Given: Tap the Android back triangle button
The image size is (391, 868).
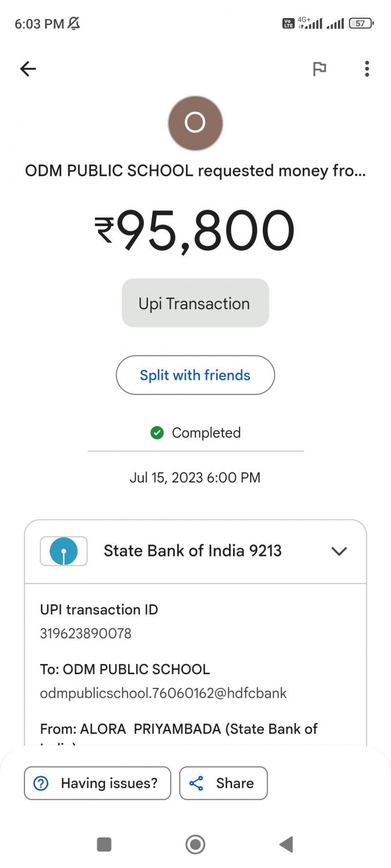Looking at the screenshot, I should [286, 844].
